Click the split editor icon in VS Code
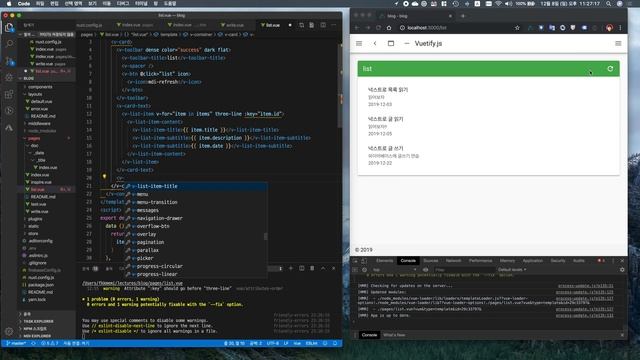Image resolution: width=640 pixels, height=360 pixels. pos(323,25)
